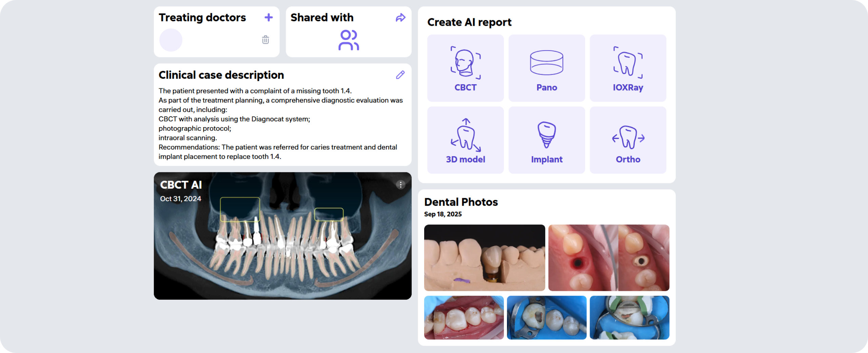Choose the 3D model report tile
The image size is (868, 353).
click(465, 140)
